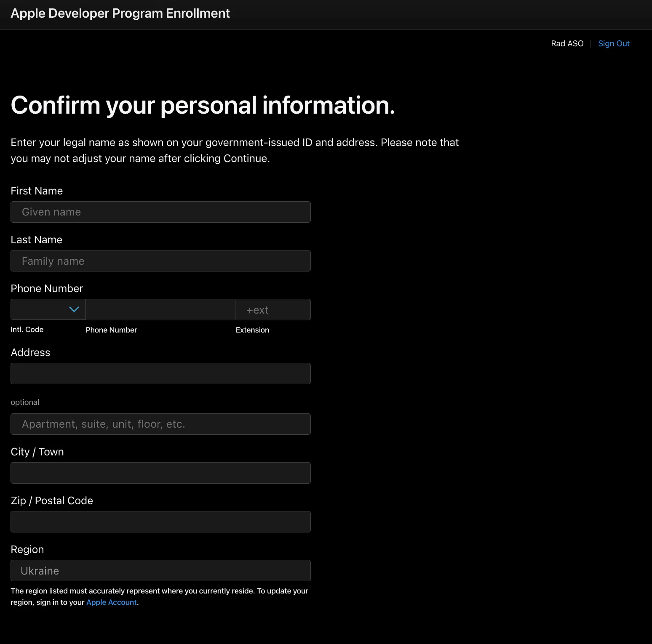
Task: Select the City / Town input field
Action: pyautogui.click(x=160, y=473)
